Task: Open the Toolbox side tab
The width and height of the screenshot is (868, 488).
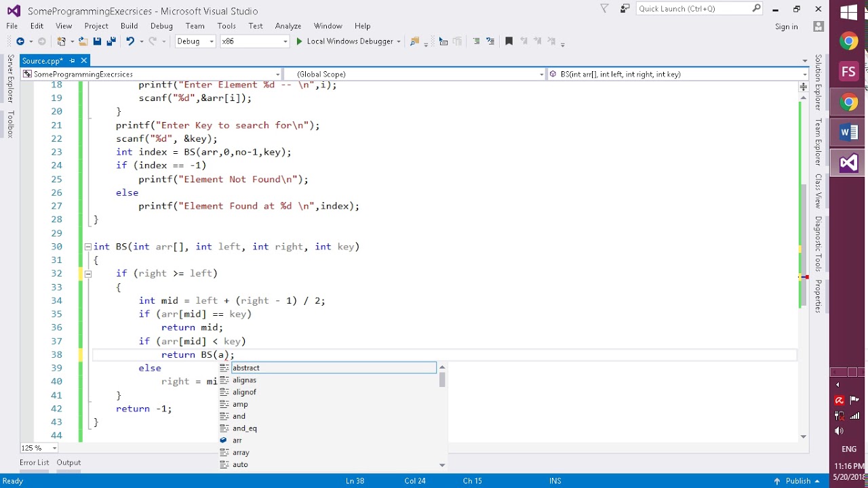Action: click(x=10, y=124)
